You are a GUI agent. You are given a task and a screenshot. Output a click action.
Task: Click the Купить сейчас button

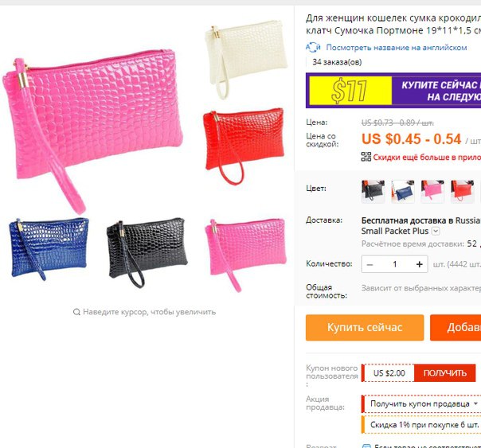pyautogui.click(x=365, y=327)
